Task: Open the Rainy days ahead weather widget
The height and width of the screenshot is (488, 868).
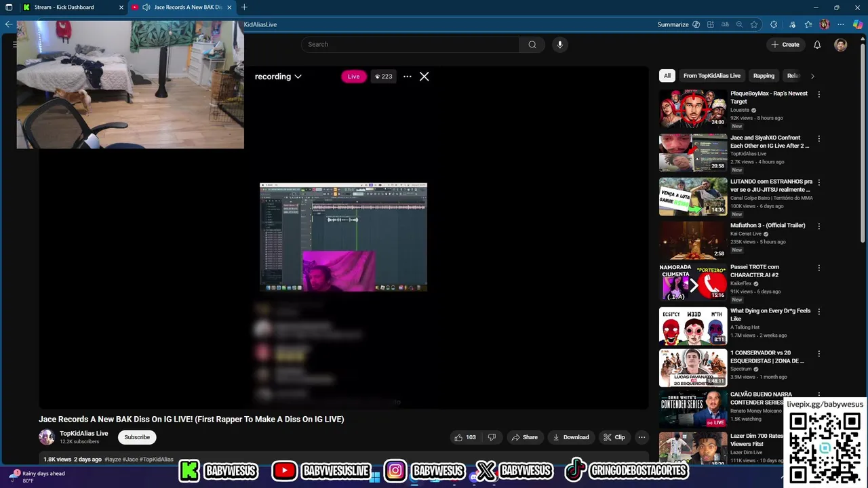Action: pyautogui.click(x=37, y=476)
